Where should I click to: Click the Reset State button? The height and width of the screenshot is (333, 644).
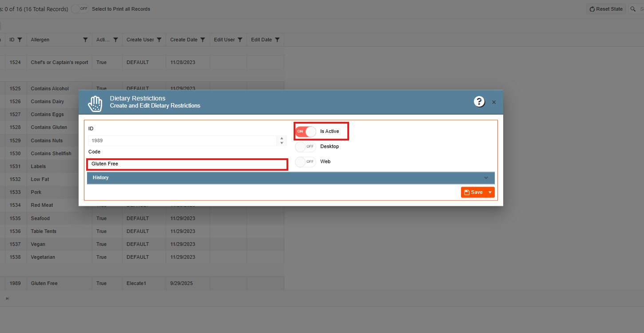pyautogui.click(x=606, y=9)
